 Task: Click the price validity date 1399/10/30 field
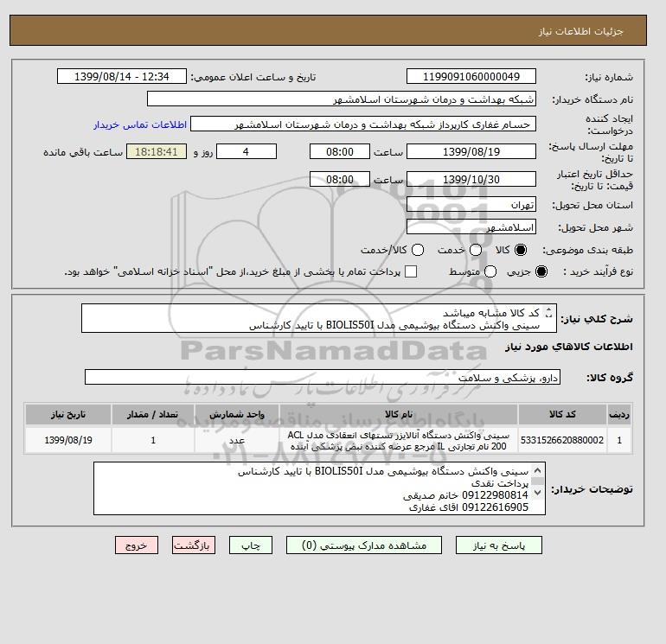[471, 179]
